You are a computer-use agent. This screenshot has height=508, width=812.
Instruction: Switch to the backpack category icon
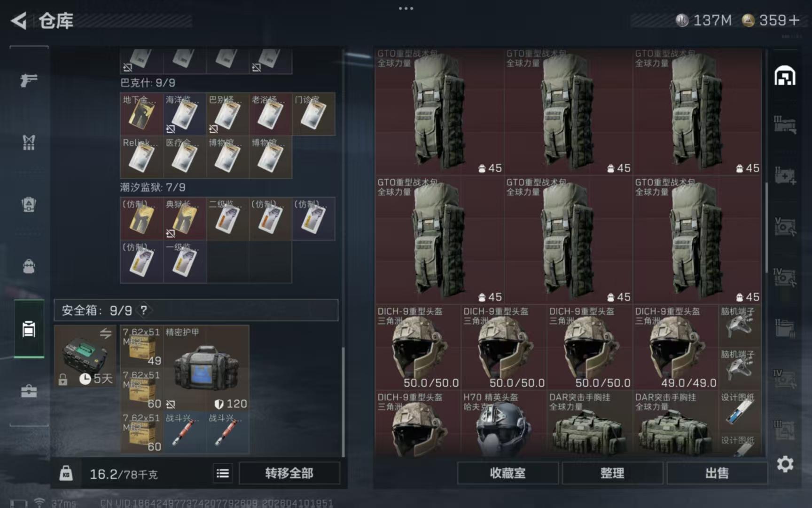29,266
